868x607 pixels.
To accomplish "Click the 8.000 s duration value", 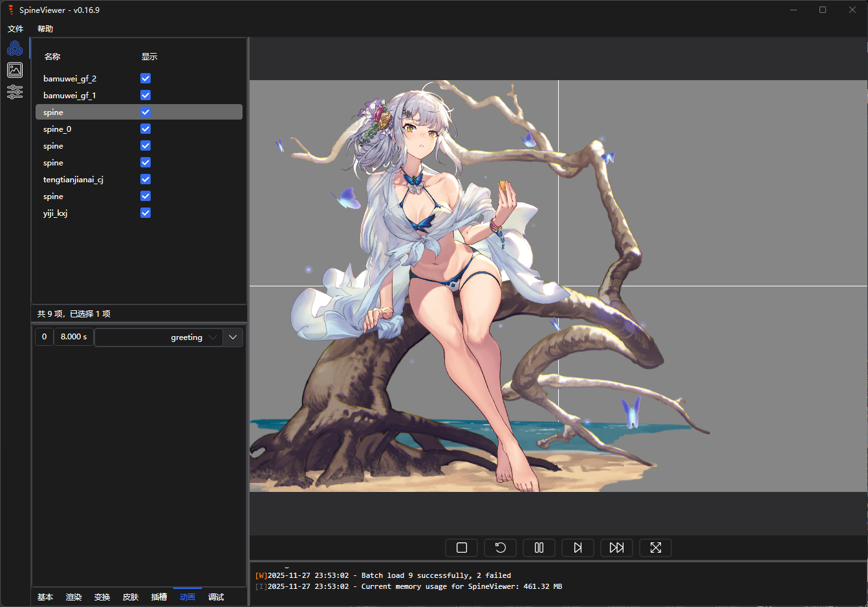I will [x=74, y=337].
